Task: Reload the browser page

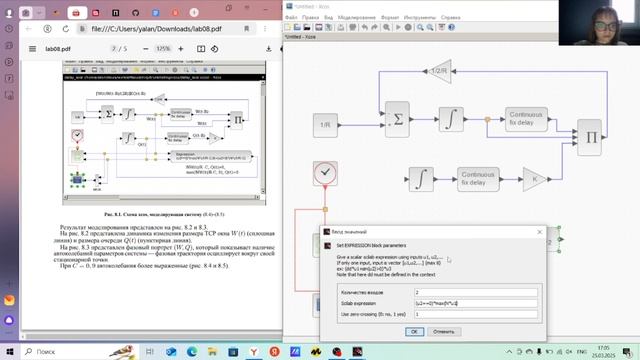Action: click(x=66, y=29)
